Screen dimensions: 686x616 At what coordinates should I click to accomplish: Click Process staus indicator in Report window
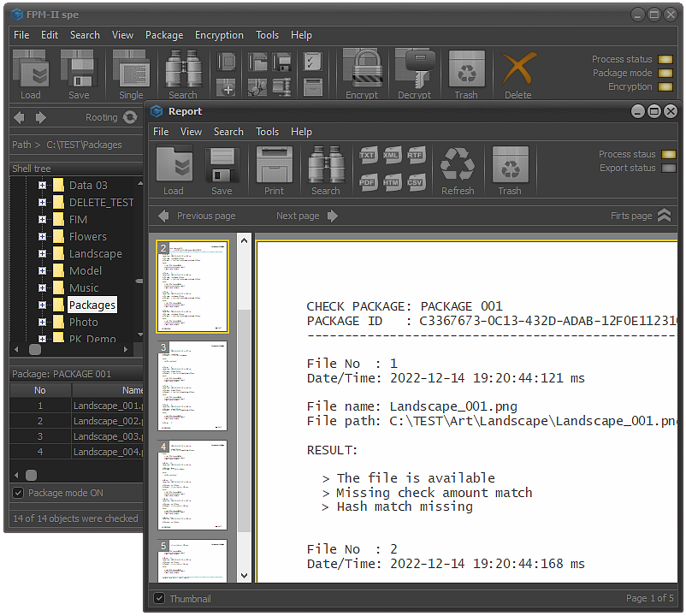click(x=669, y=154)
